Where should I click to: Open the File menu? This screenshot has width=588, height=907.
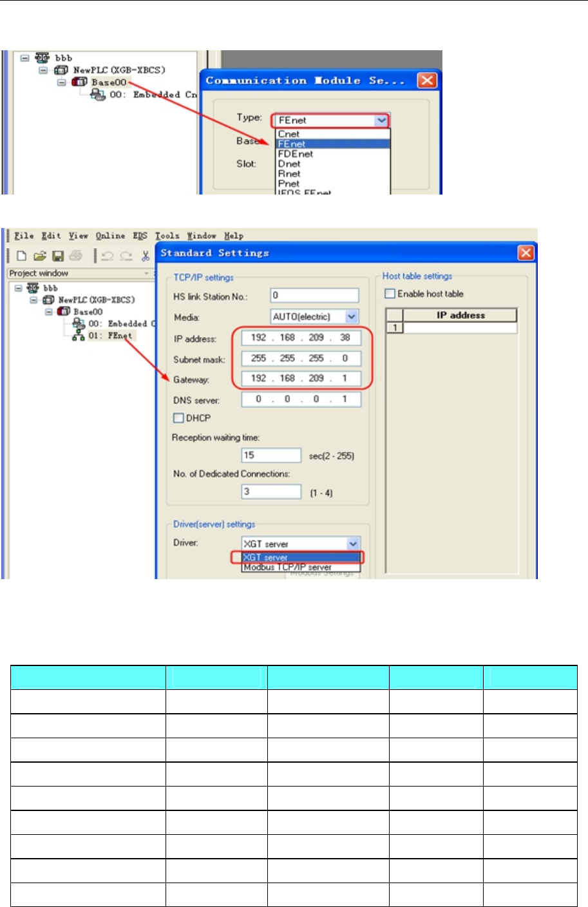tap(24, 236)
